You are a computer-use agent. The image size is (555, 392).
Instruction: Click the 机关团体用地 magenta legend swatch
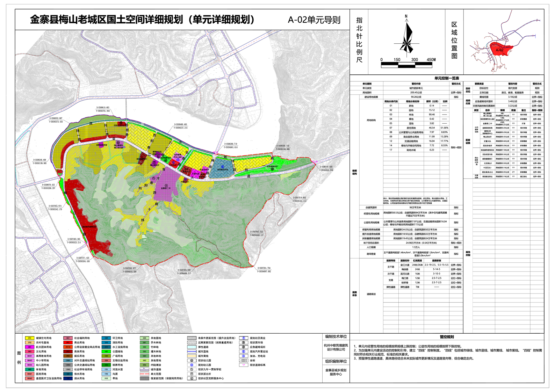(x=30, y=347)
